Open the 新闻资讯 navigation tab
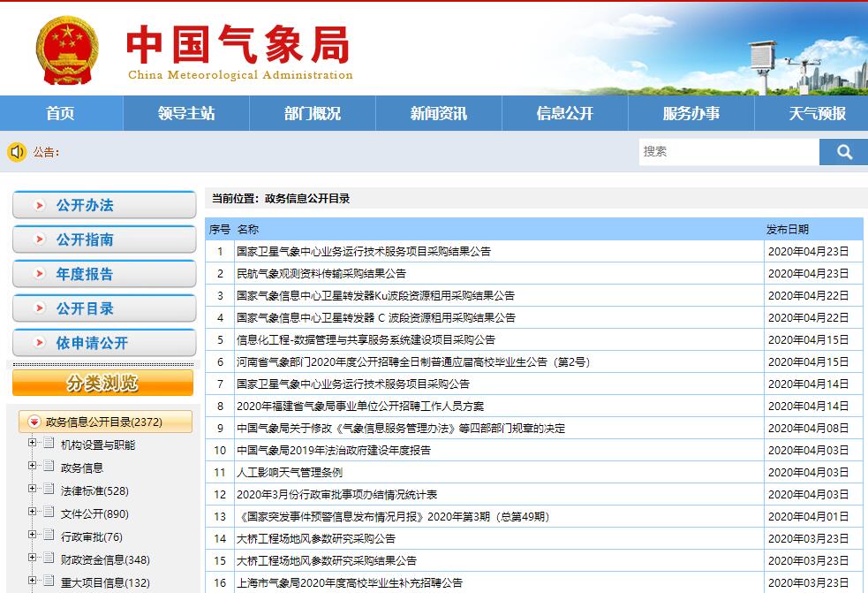The image size is (868, 593). [x=439, y=114]
